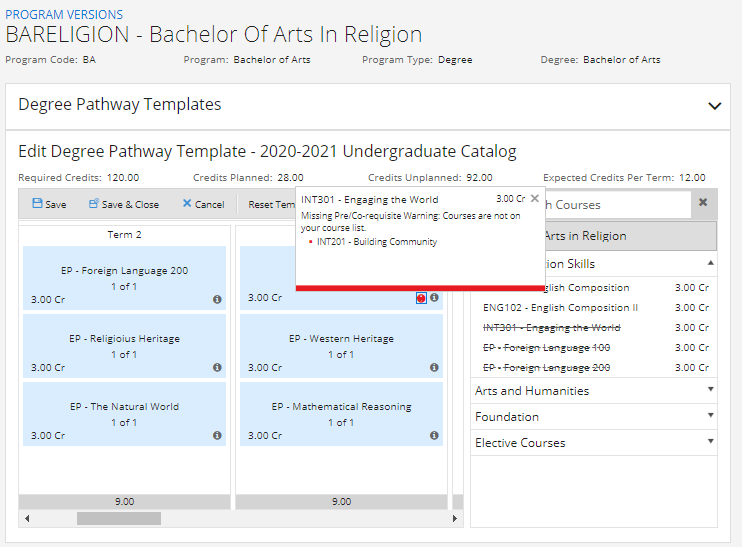Open info icon on Mathematical Reasoning card
Viewport: 742px width, 547px height.
434,436
